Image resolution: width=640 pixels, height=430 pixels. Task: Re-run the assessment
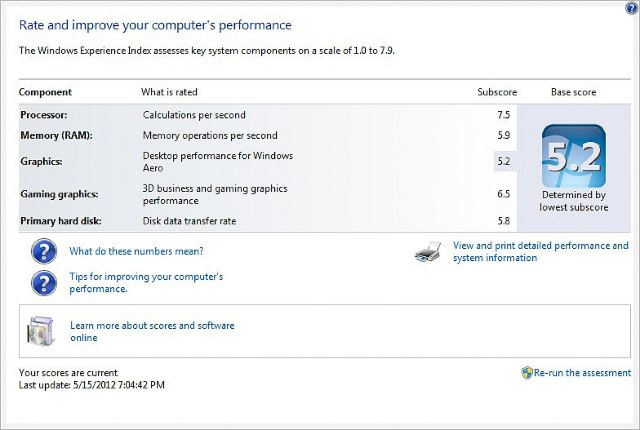582,373
